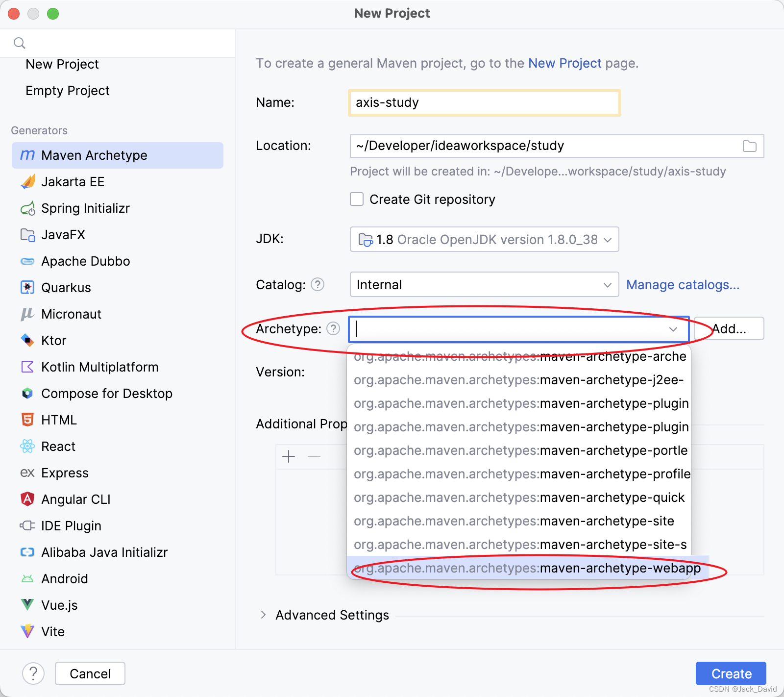Click the search magnifier icon
Image resolution: width=784 pixels, height=697 pixels.
(20, 43)
